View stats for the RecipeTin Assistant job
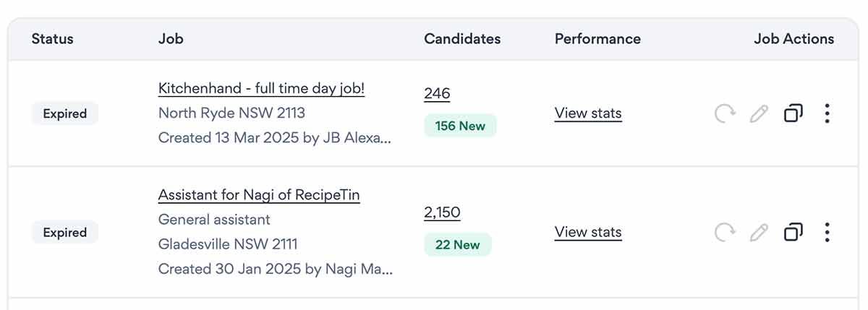This screenshot has width=868, height=310. (588, 232)
